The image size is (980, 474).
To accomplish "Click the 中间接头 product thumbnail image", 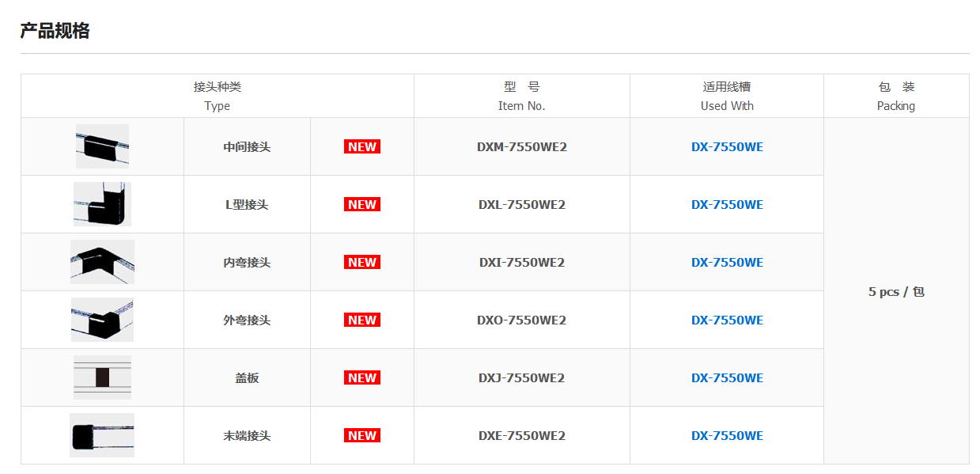I will (102, 146).
